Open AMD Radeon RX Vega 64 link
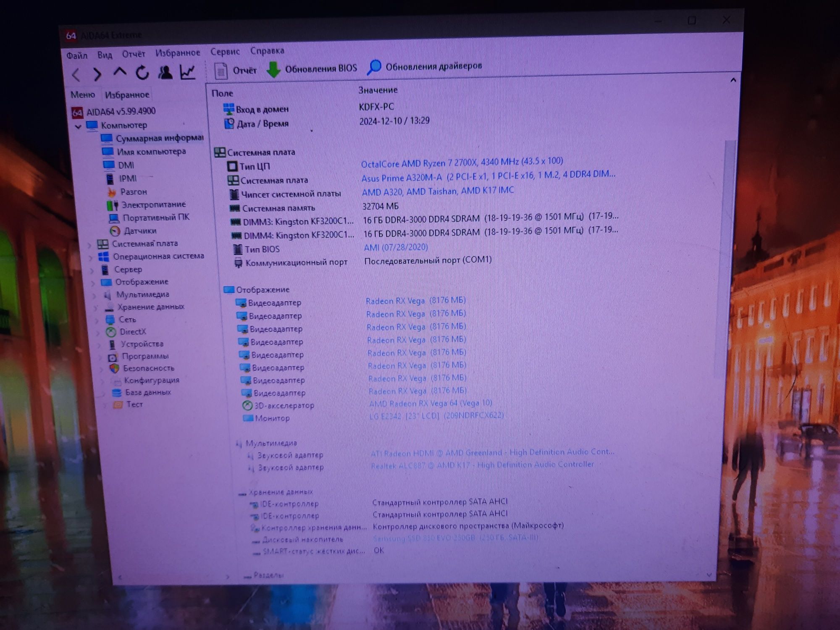Screen dimensions: 840x630 tap(430, 404)
